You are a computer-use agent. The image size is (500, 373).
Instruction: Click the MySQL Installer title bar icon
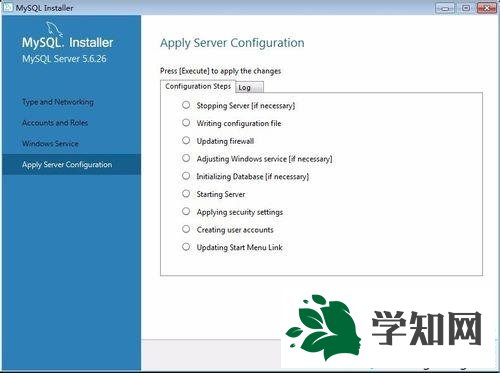coord(7,7)
